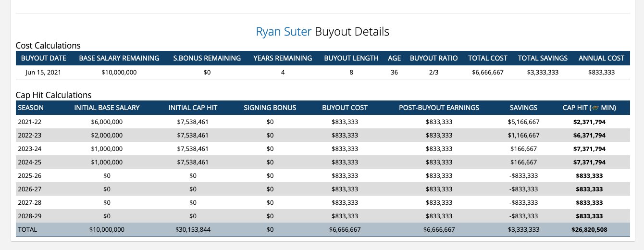Open the Ryan Suter player link
Viewport: 644px width, 250px height.
point(284,32)
